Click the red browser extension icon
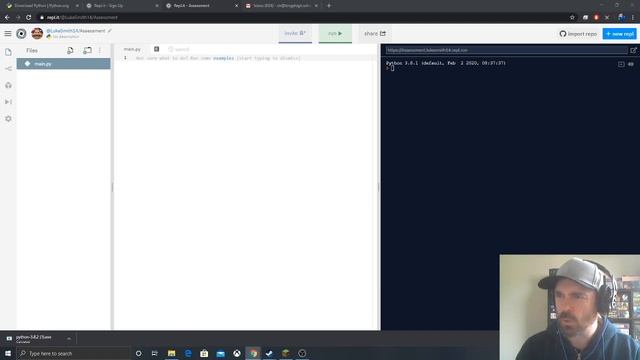Image resolution: width=640 pixels, height=360 pixels. pyautogui.click(x=596, y=18)
